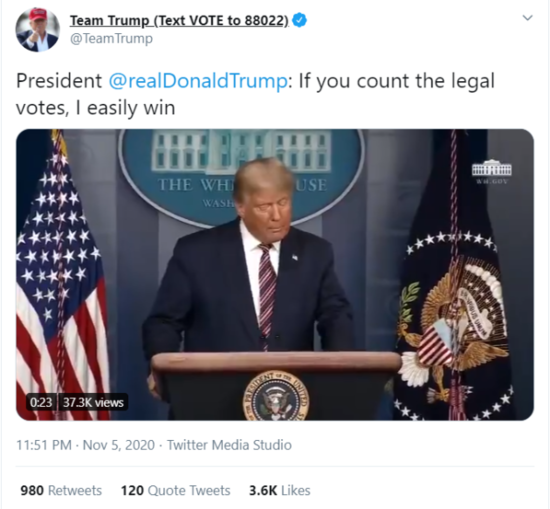Open the Team Trump display name link
Image resolution: width=550 pixels, height=509 pixels.
179,21
